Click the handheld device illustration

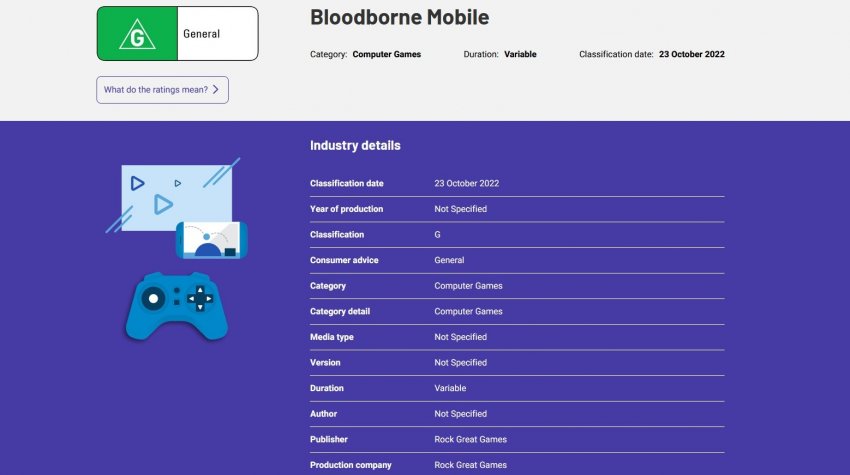click(x=211, y=240)
